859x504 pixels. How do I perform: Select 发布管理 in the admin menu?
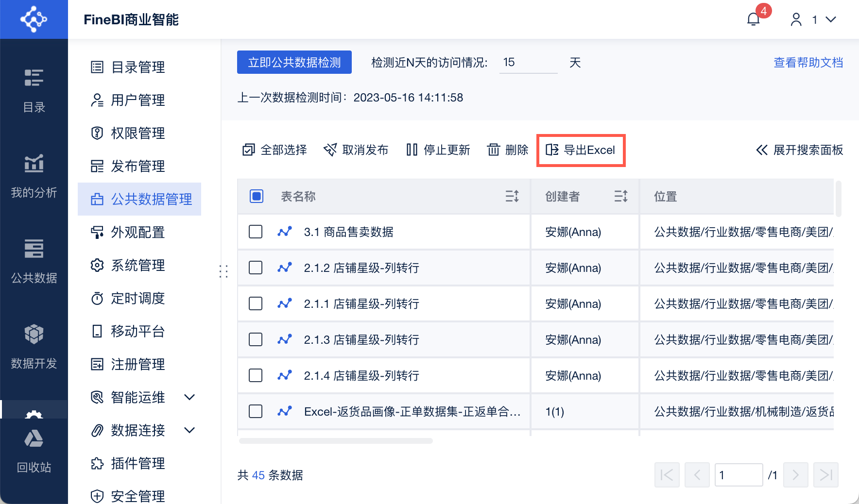(138, 166)
